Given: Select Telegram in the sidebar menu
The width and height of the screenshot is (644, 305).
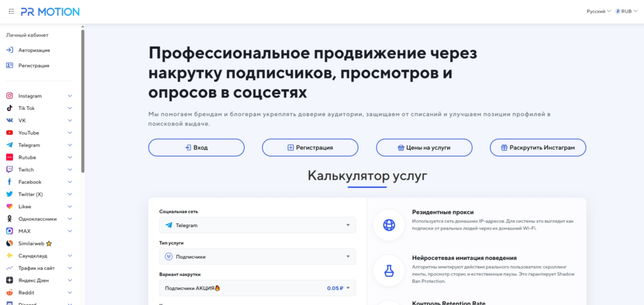Looking at the screenshot, I should coord(29,145).
